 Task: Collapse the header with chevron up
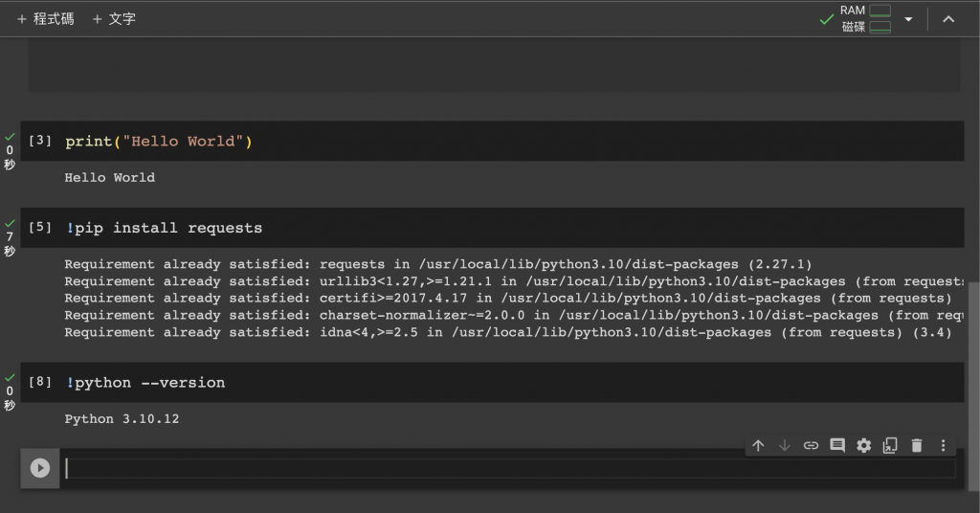pos(948,19)
